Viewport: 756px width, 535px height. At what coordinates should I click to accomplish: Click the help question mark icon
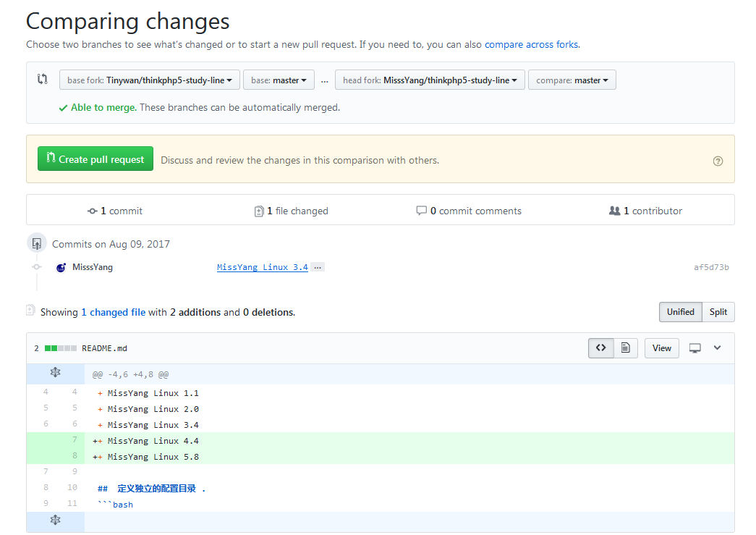click(x=718, y=161)
